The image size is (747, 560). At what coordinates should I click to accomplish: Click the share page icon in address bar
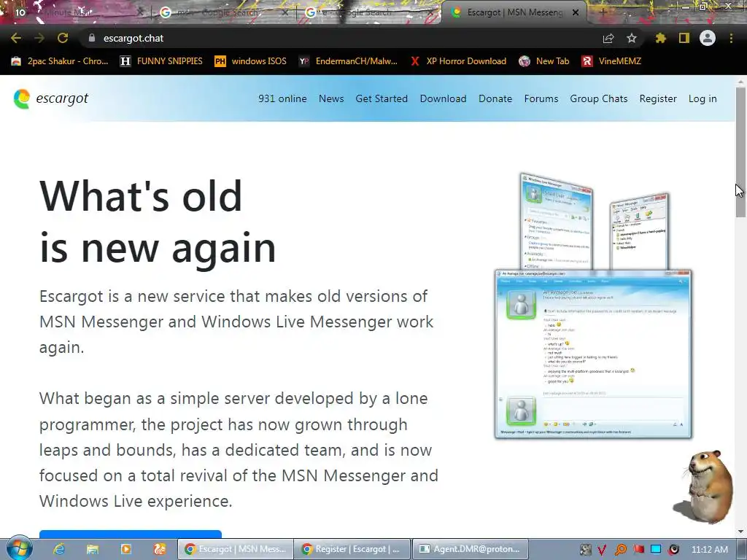pyautogui.click(x=608, y=38)
